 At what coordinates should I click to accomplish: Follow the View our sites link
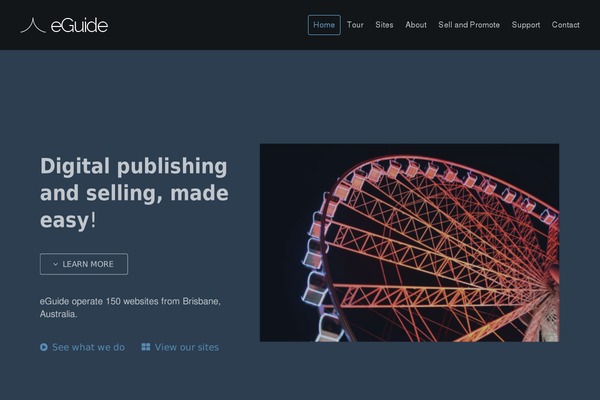[180, 347]
